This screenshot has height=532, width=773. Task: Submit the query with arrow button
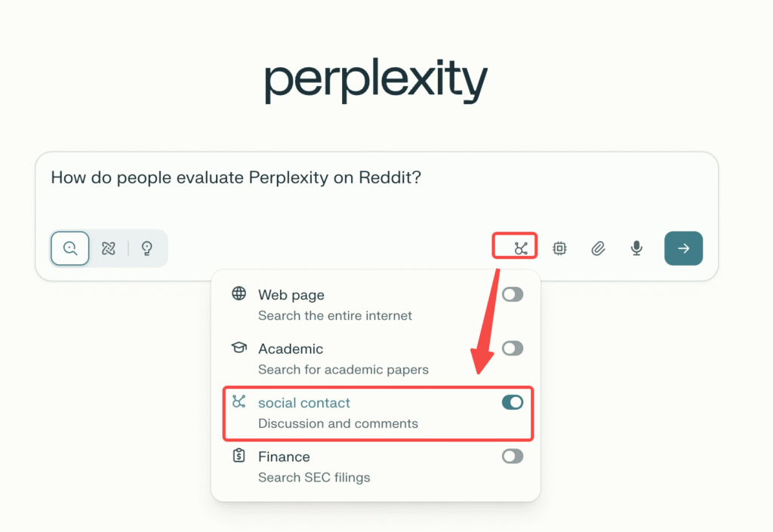point(683,248)
